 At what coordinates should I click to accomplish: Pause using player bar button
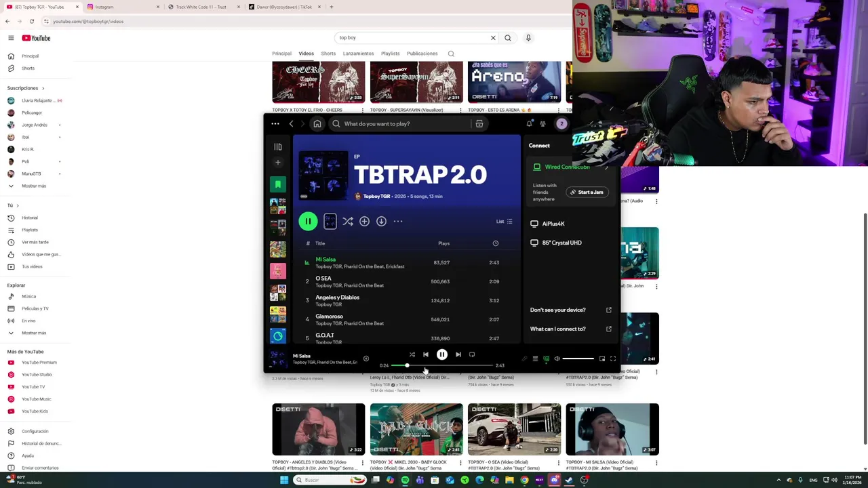(441, 354)
